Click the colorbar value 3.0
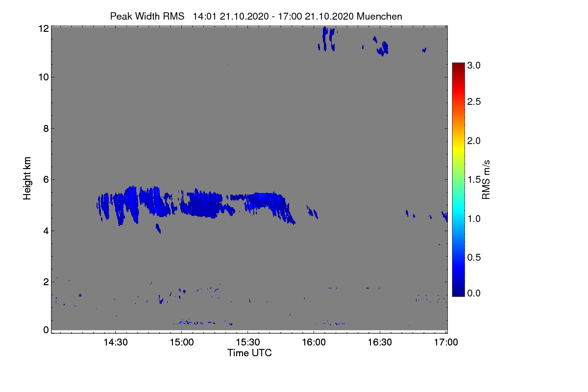 click(473, 65)
